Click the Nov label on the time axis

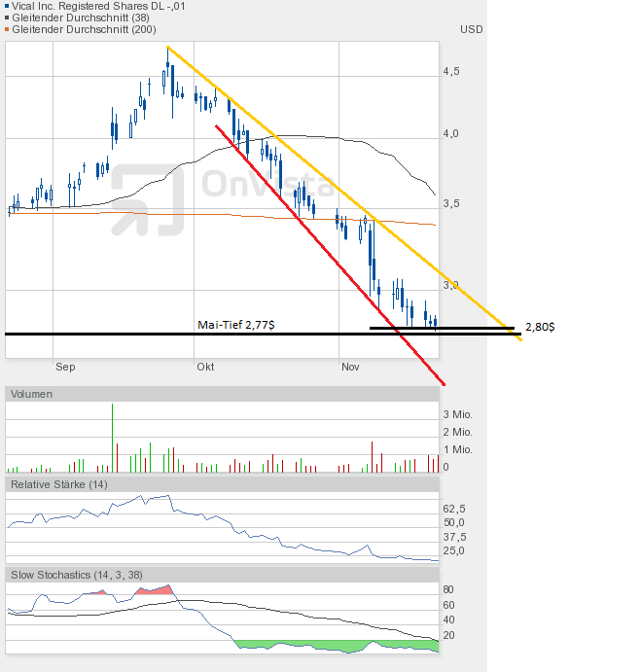click(x=350, y=367)
